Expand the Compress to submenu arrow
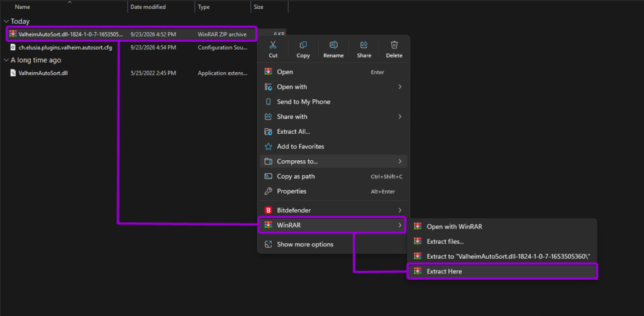This screenshot has height=316, width=644. coord(400,161)
